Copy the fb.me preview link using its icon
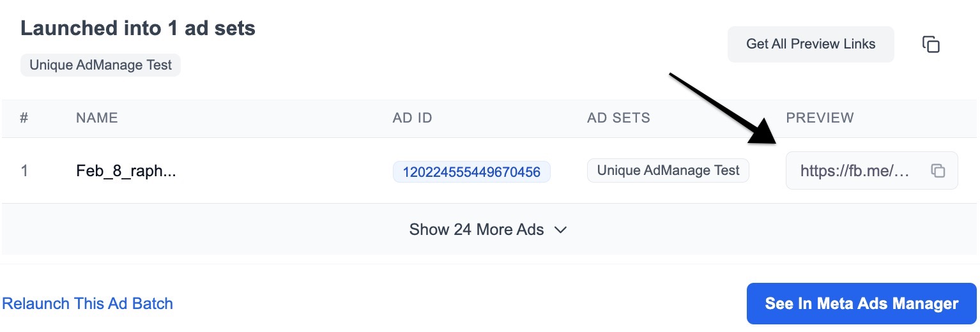980x332 pixels. tap(937, 170)
